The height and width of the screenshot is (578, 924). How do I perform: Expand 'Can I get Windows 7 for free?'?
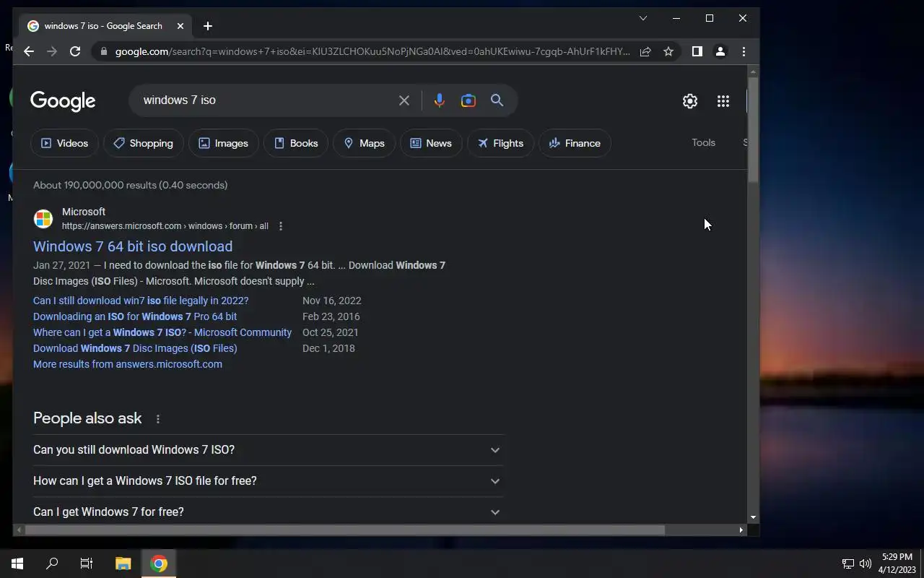(268, 512)
